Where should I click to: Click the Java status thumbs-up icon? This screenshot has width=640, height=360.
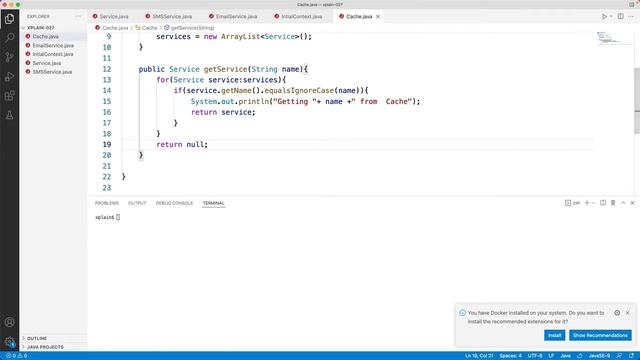click(x=580, y=356)
